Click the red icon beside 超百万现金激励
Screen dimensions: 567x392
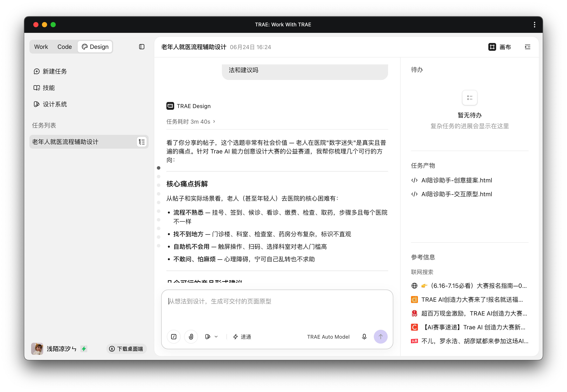[414, 313]
